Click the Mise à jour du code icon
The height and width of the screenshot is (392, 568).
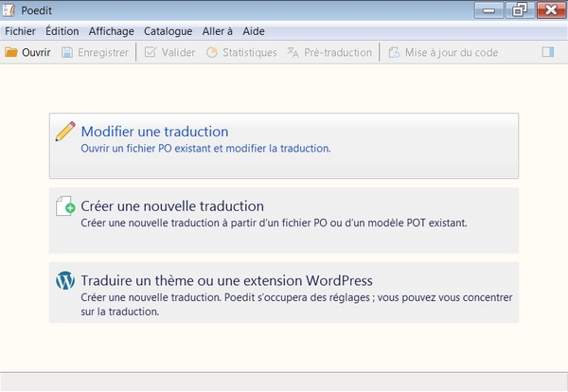(394, 52)
